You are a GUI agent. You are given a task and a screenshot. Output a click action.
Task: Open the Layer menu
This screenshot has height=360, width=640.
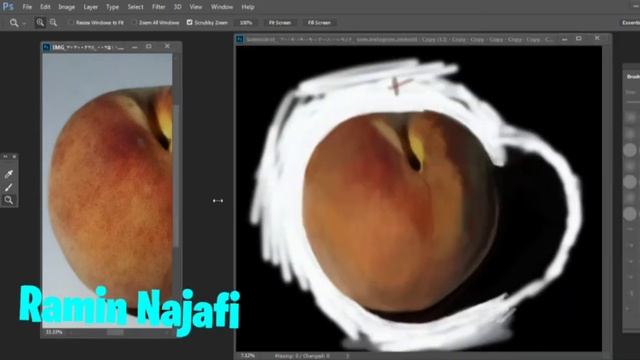pos(90,7)
